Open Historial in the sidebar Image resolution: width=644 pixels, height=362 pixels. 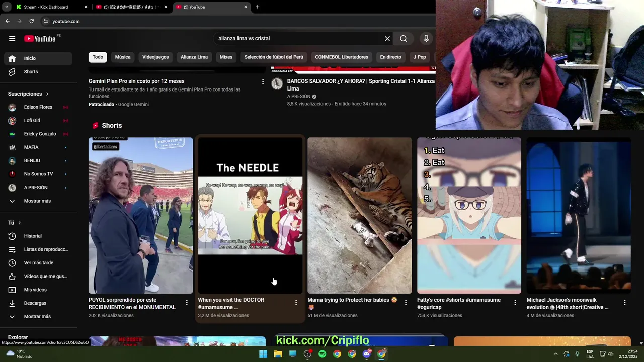click(38, 236)
